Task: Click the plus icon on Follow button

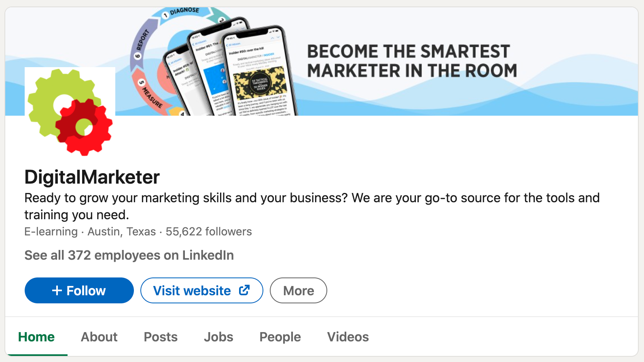Action: [57, 290]
